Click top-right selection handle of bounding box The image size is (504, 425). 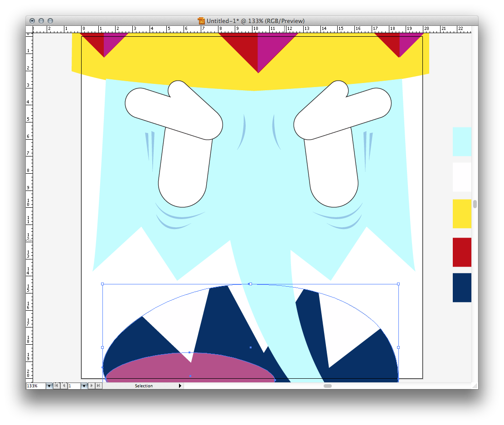[x=398, y=284]
